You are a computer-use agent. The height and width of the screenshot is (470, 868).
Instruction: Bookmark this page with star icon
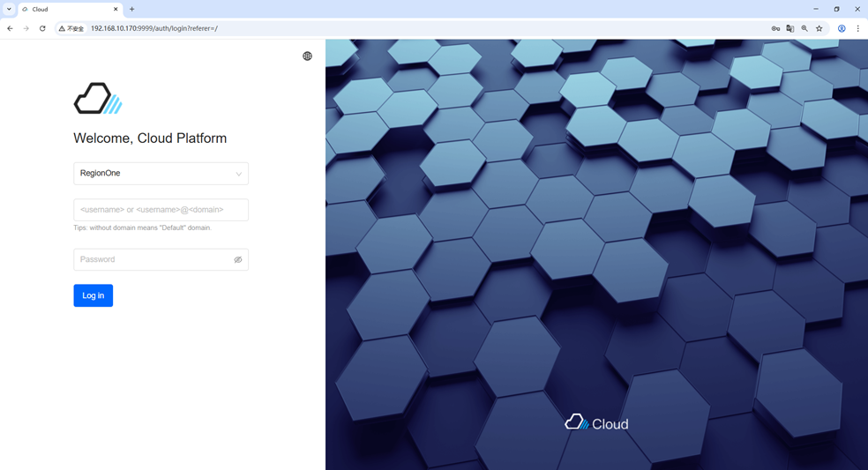(x=819, y=28)
